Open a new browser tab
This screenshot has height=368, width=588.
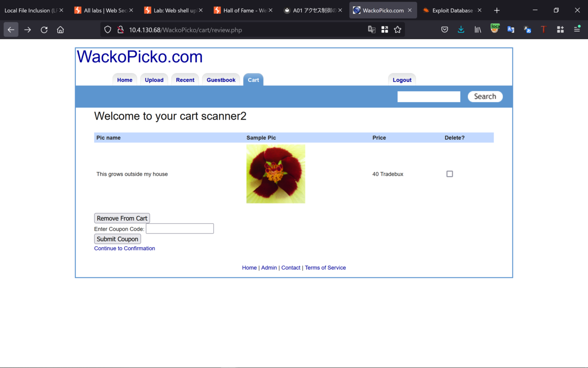[x=497, y=10]
